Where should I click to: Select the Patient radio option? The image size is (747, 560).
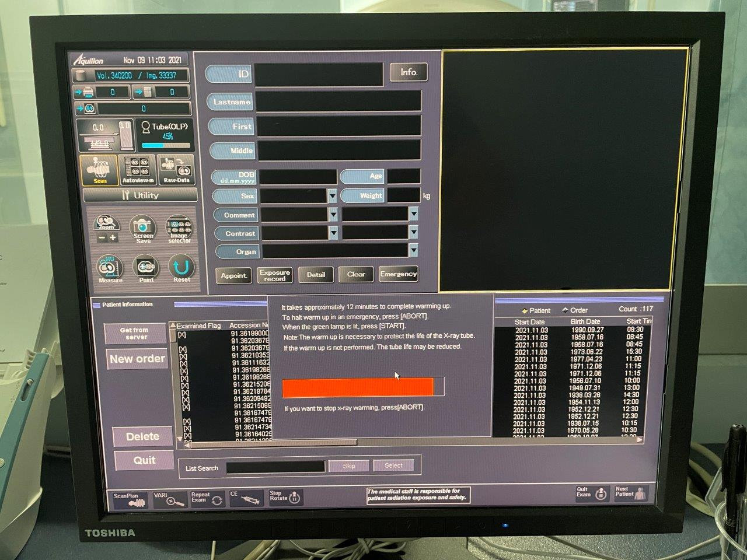(x=524, y=311)
